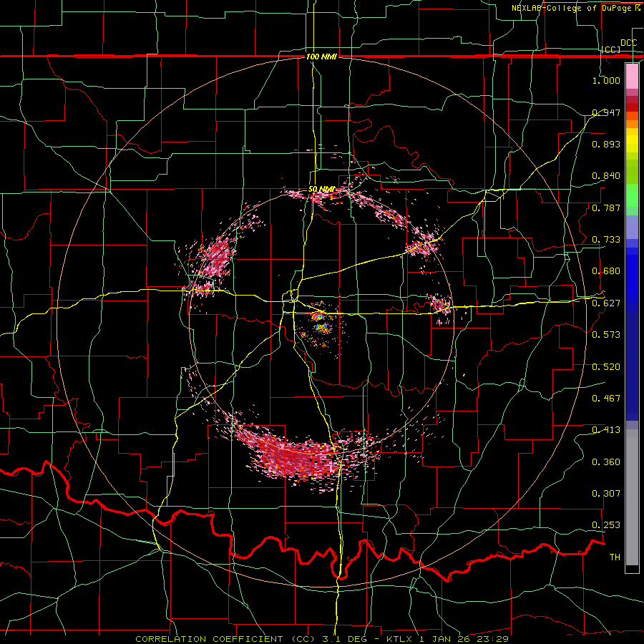Viewport: 644px width, 644px height.
Task: Pick the bright green band of the color bar
Action: tap(632, 195)
